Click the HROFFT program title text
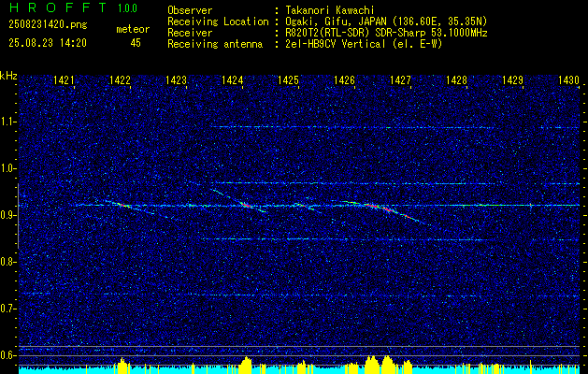The width and height of the screenshot is (588, 374). (x=58, y=7)
